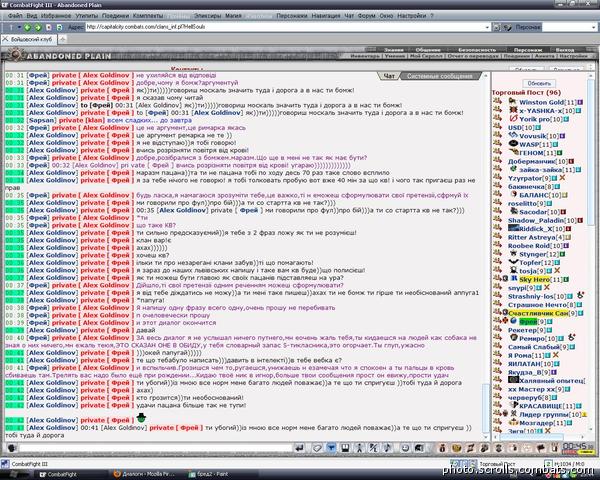The image size is (600, 480).
Task: Click the address URL field
Action: tap(285, 27)
